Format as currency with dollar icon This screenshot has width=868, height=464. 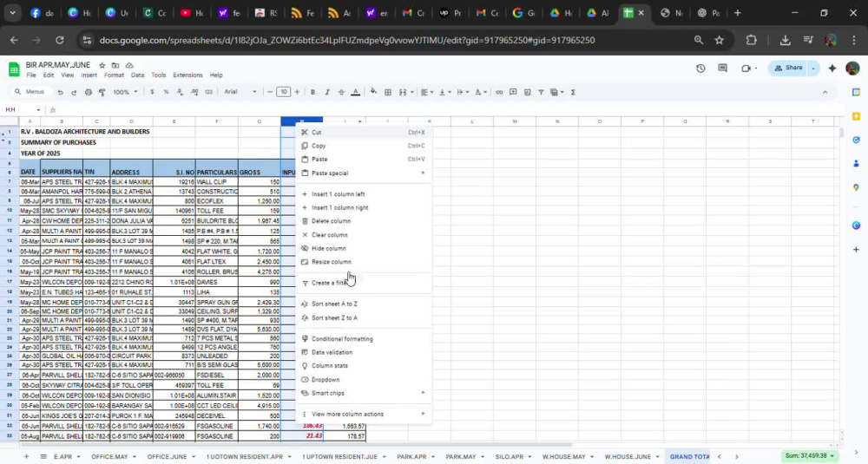pos(152,92)
